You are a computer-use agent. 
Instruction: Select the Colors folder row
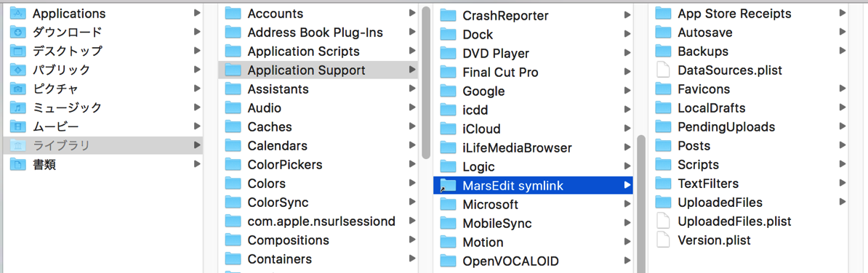point(318,184)
